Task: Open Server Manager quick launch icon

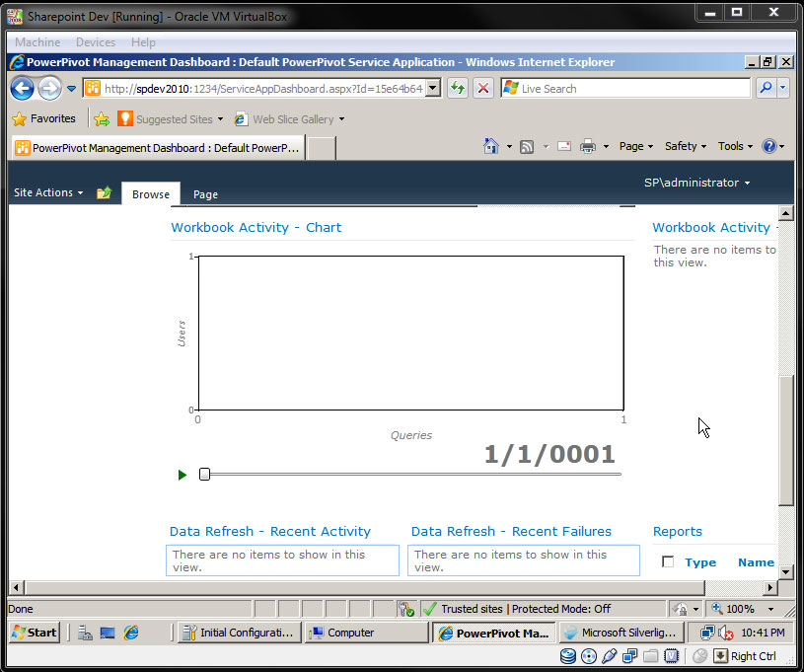Action: [85, 633]
